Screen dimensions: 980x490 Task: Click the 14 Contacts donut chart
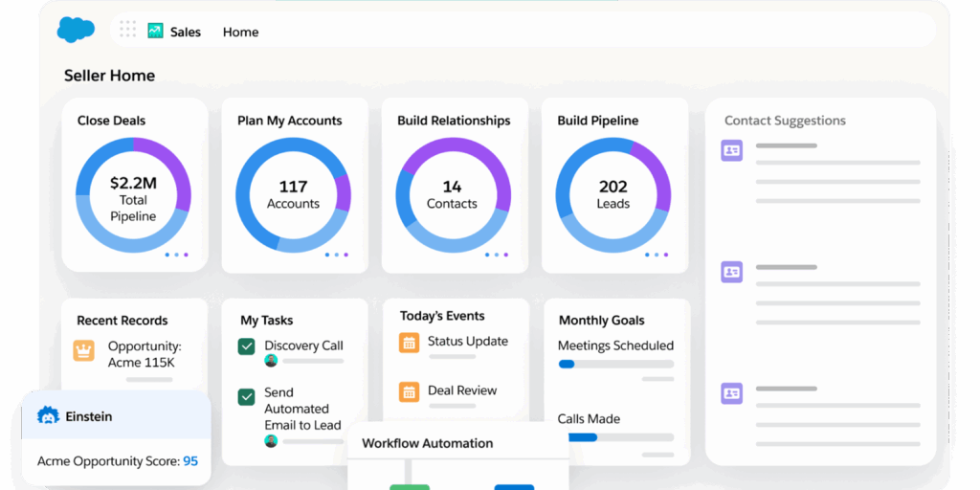pos(453,195)
